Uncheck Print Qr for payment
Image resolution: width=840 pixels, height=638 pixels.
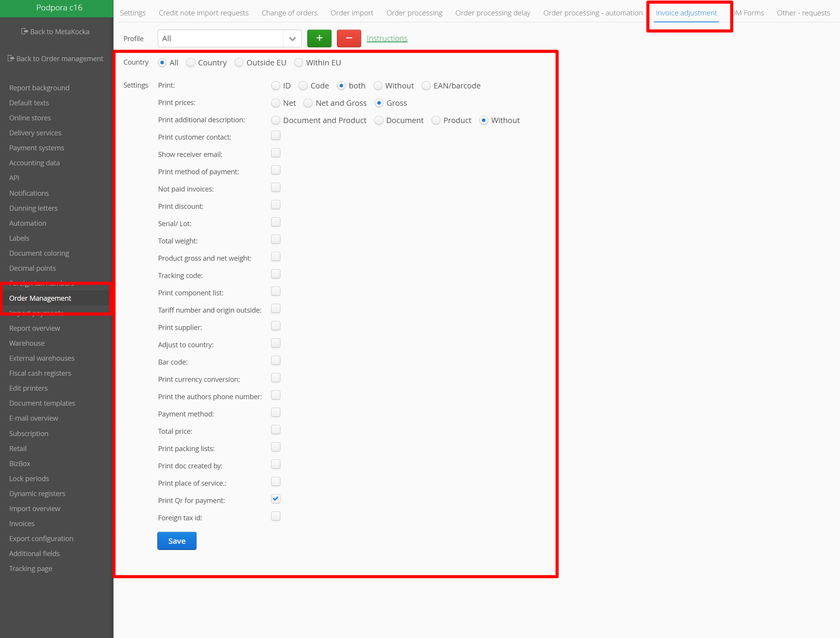pyautogui.click(x=275, y=499)
